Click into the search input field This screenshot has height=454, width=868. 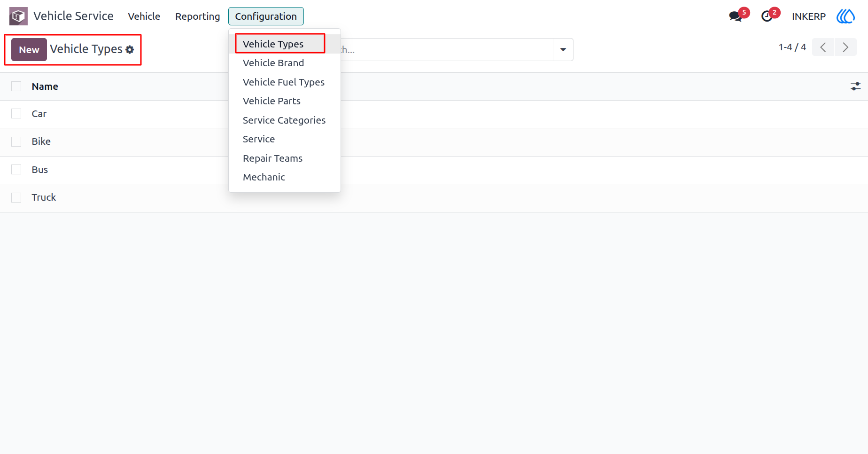coord(446,50)
